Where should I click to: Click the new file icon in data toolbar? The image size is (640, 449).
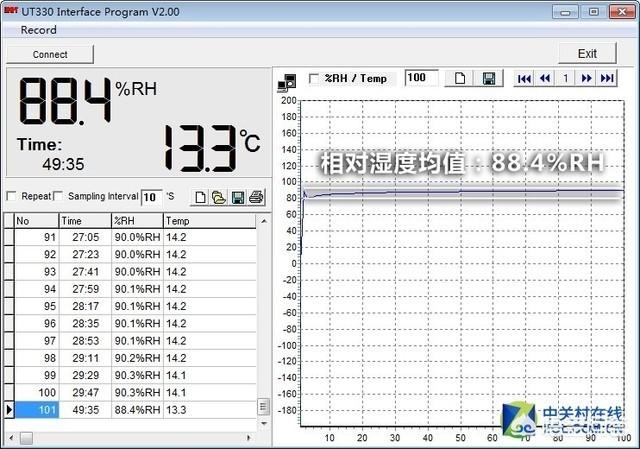[x=200, y=198]
